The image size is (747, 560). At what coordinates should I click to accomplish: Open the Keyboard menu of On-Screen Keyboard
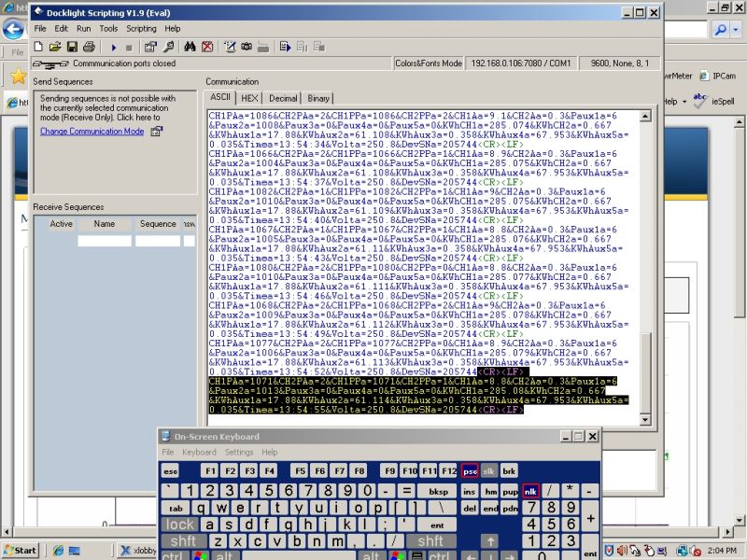pyautogui.click(x=199, y=452)
